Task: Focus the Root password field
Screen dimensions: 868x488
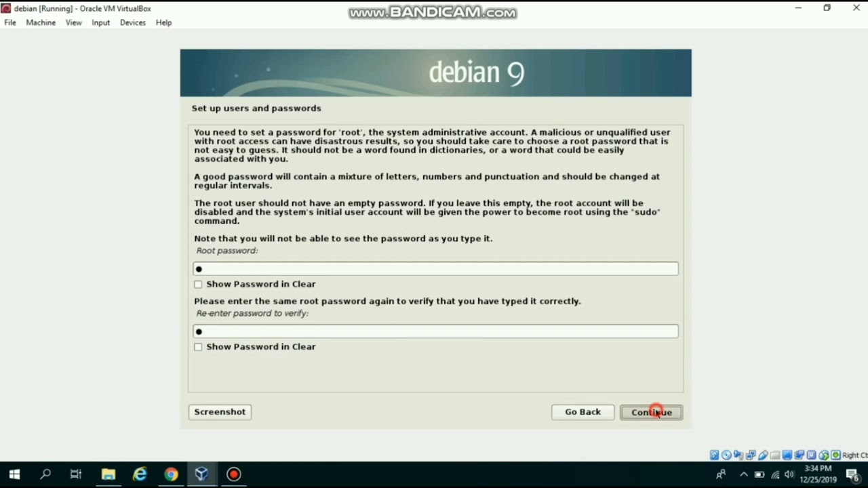Action: tap(435, 269)
